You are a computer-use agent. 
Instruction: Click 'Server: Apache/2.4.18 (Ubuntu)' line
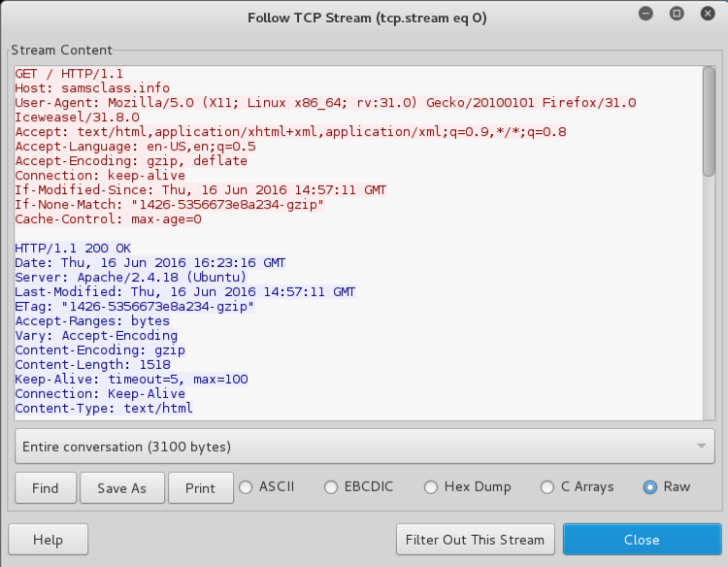point(131,278)
